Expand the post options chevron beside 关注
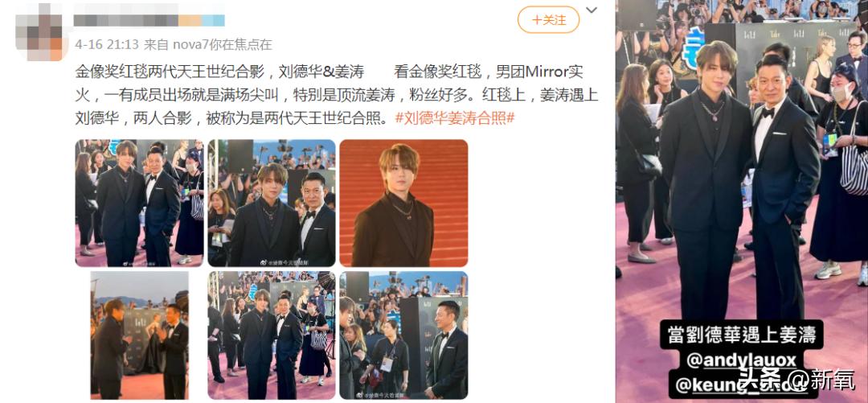Image resolution: width=868 pixels, height=403 pixels. (x=592, y=10)
